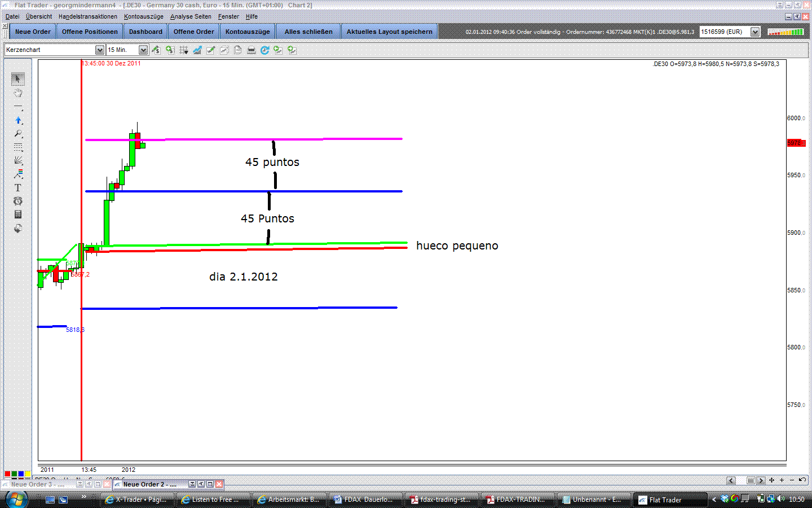812x508 pixels.
Task: Open the alarm clock tool
Action: (18, 201)
